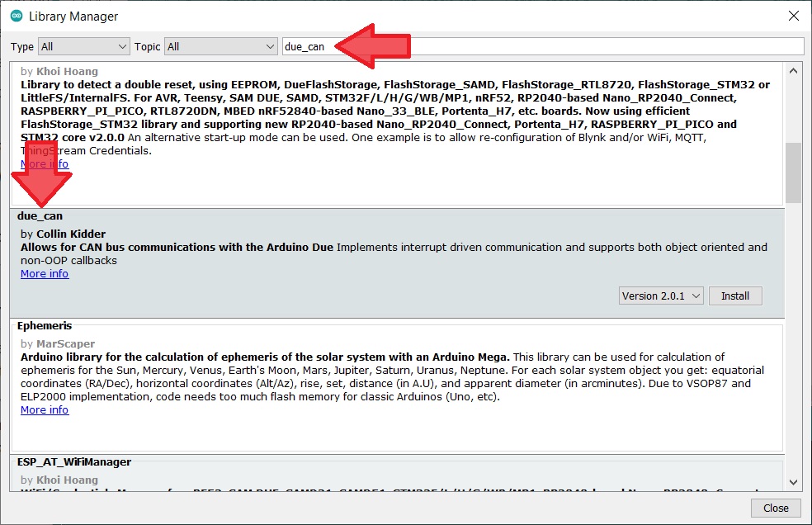The image size is (812, 525).
Task: Open More info link under due_can
Action: click(45, 274)
